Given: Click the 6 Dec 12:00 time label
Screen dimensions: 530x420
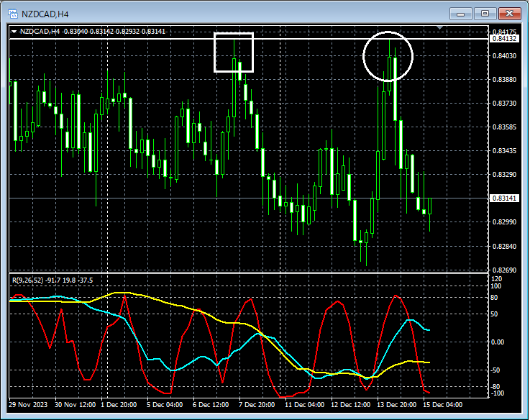Looking at the screenshot, I should [x=211, y=405].
